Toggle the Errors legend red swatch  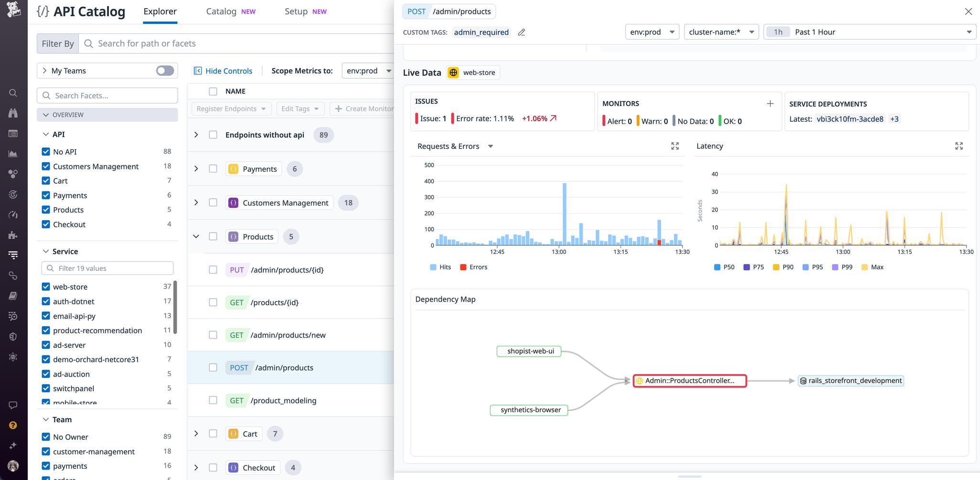pos(463,267)
